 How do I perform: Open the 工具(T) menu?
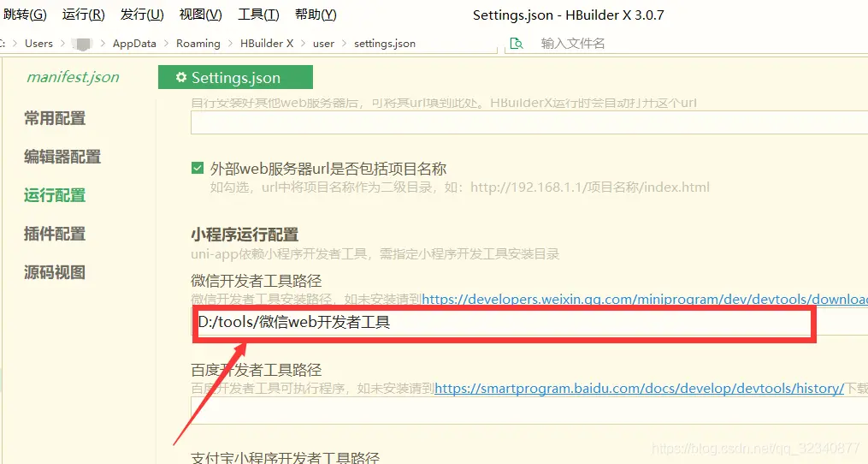258,15
